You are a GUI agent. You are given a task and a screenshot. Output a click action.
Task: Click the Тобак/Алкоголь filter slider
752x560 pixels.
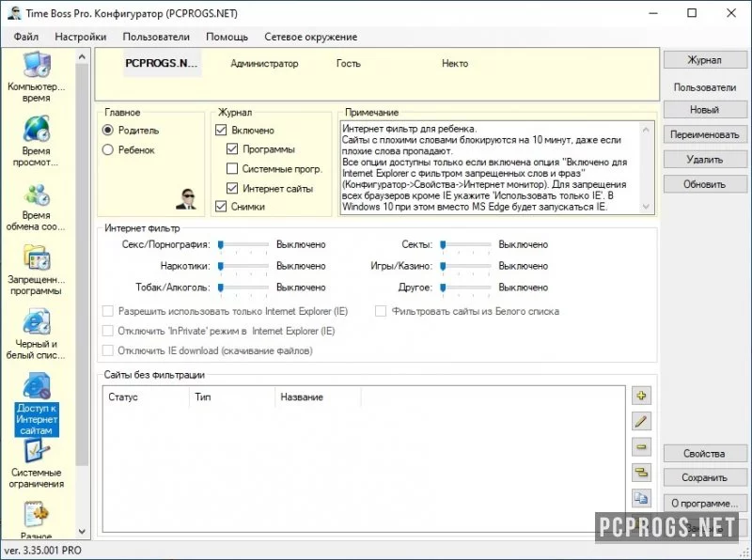click(x=243, y=288)
